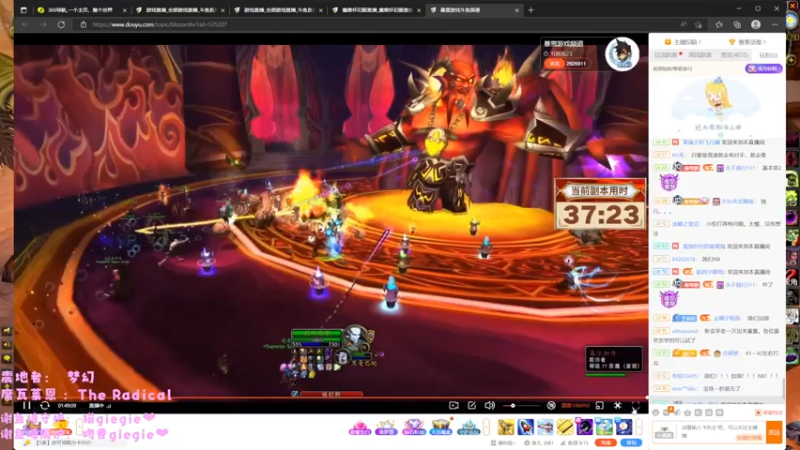Click the edit/feedback pencil icon in player bar
Viewport: 800px width, 450px height.
pyautogui.click(x=471, y=406)
